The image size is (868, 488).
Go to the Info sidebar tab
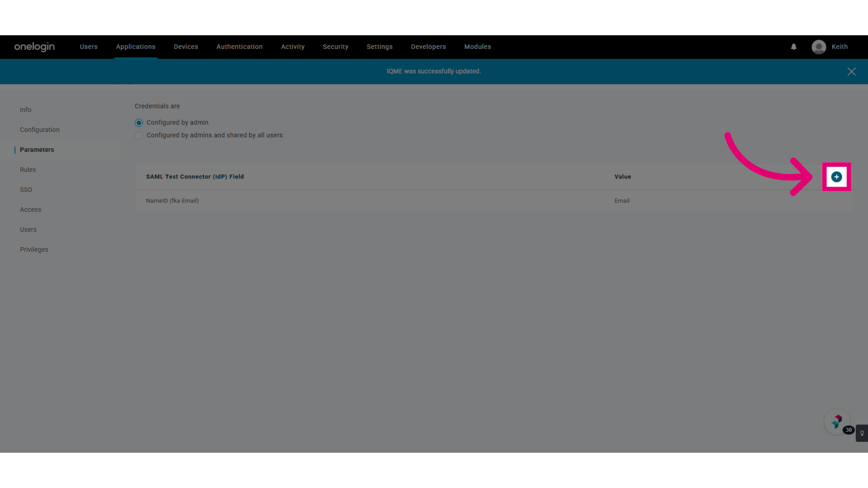(x=25, y=110)
